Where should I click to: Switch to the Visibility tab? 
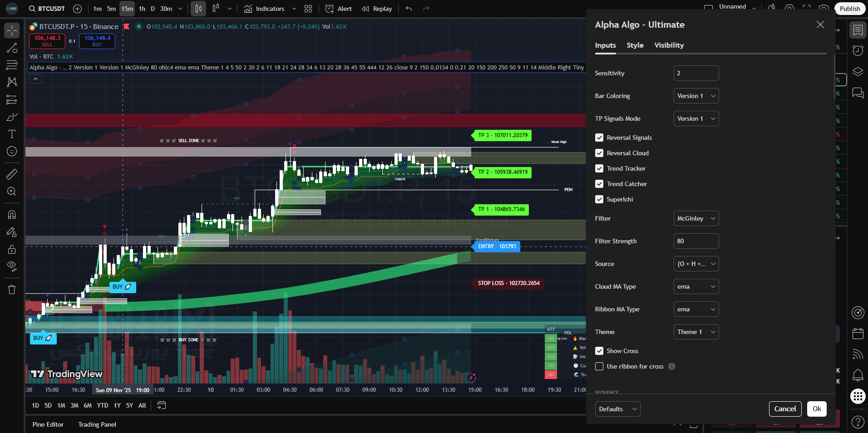pos(669,45)
